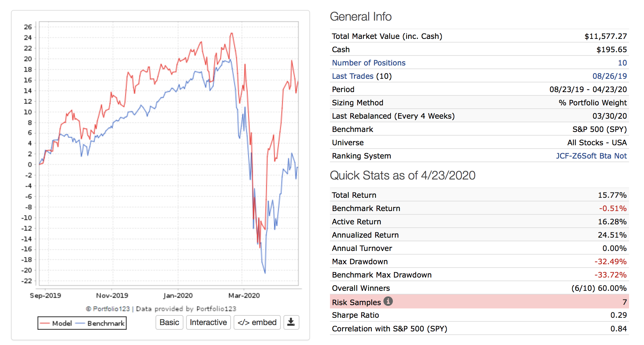
Task: Click the positions count value 10
Action: (622, 63)
